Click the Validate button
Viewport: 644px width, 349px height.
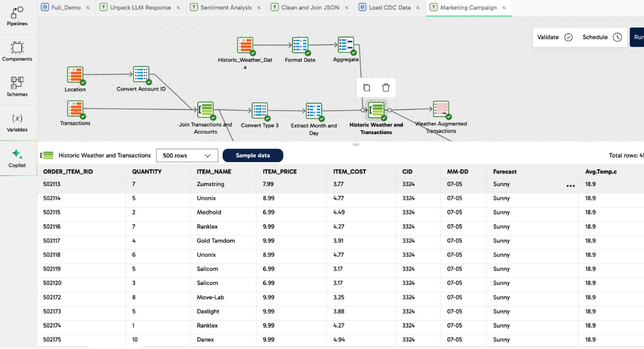pyautogui.click(x=554, y=37)
